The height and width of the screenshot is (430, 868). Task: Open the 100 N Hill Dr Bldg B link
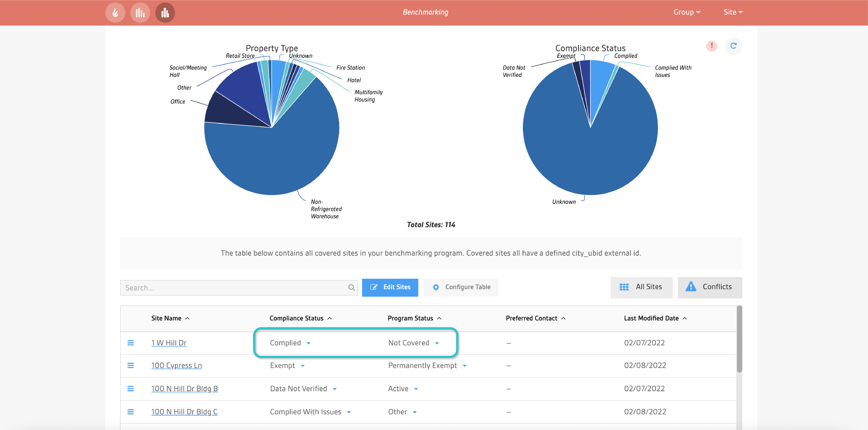185,389
